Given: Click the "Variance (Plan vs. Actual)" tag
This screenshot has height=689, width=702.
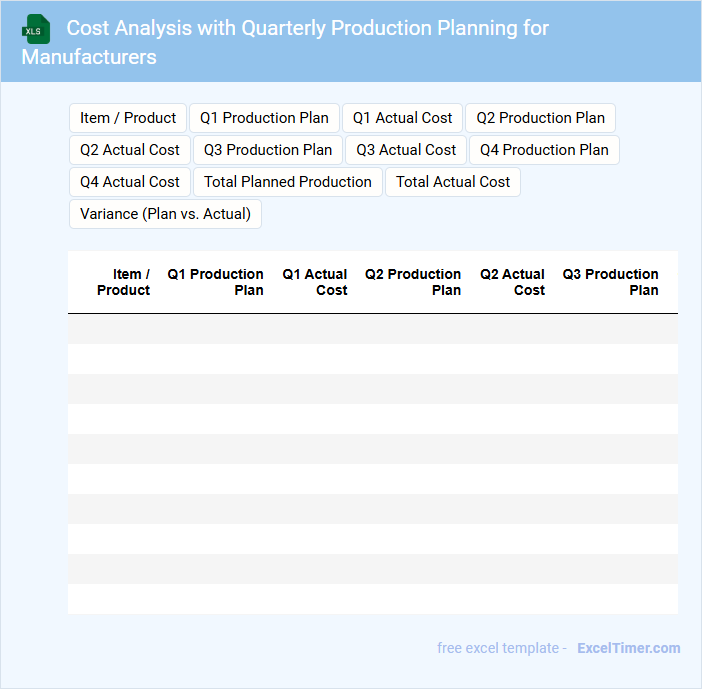Looking at the screenshot, I should point(165,214).
